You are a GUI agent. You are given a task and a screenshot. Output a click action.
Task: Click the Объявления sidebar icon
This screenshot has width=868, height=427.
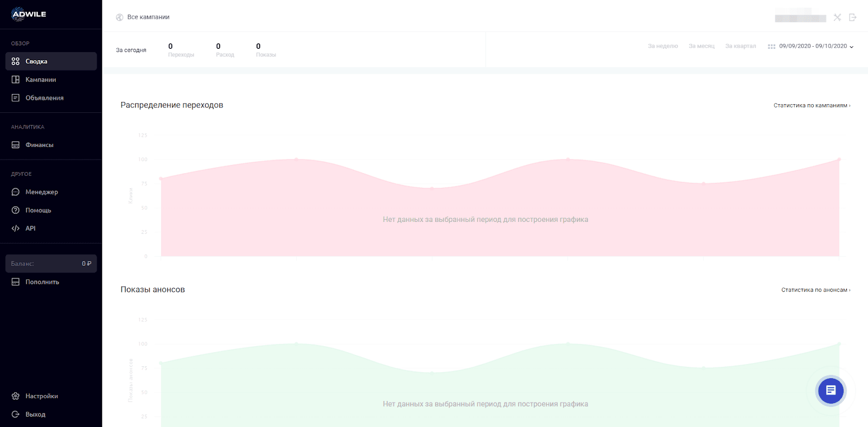coord(16,98)
